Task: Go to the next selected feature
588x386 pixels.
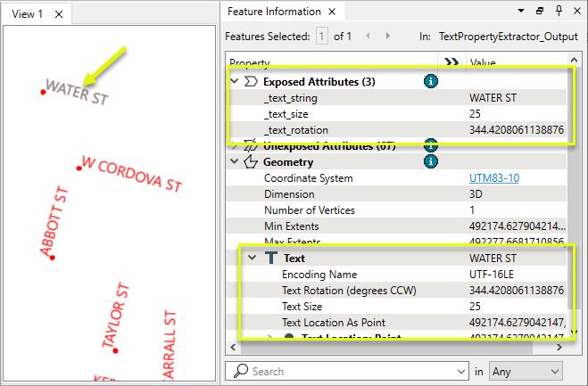Action: [387, 37]
